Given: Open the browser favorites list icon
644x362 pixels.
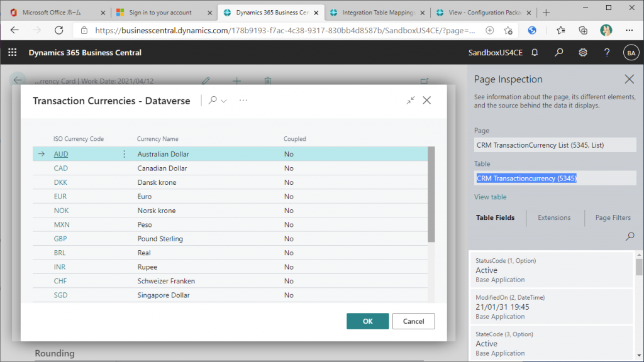Looking at the screenshot, I should [x=560, y=30].
